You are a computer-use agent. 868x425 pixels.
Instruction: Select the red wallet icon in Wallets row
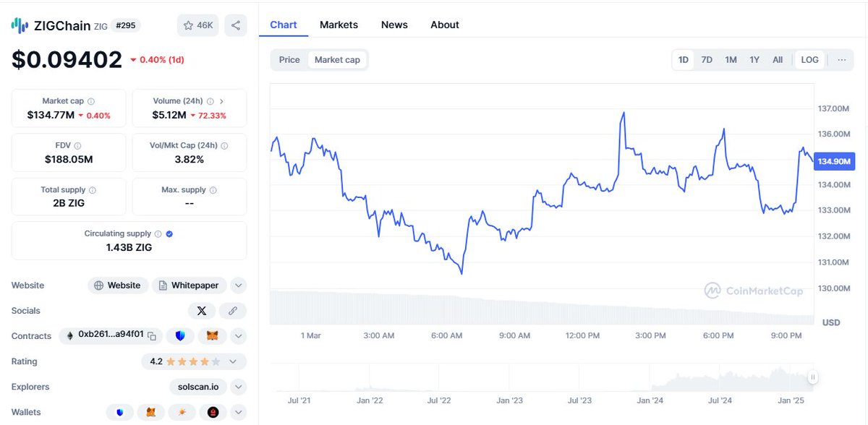(x=213, y=412)
